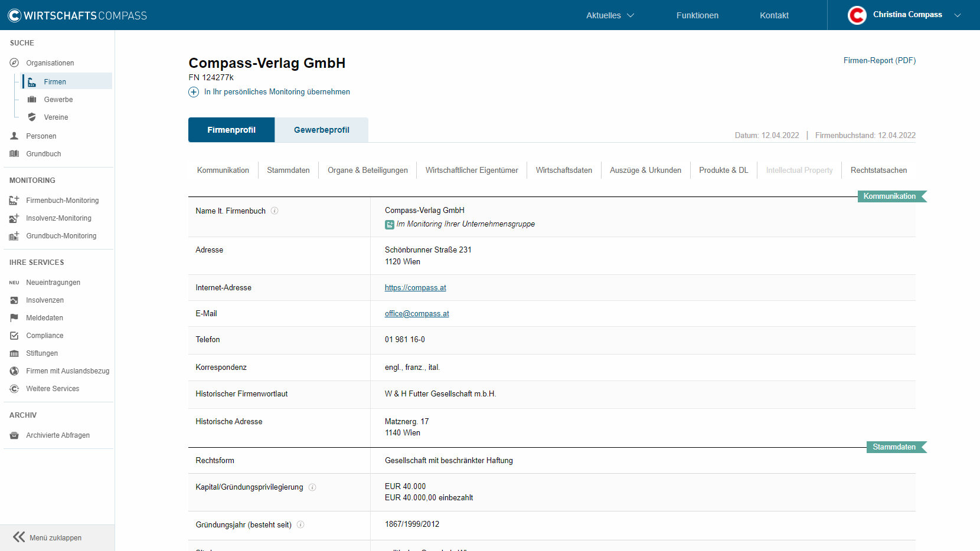Screen dimensions: 980x551
Task: Jump to the Kommunikation section
Action: pos(223,170)
